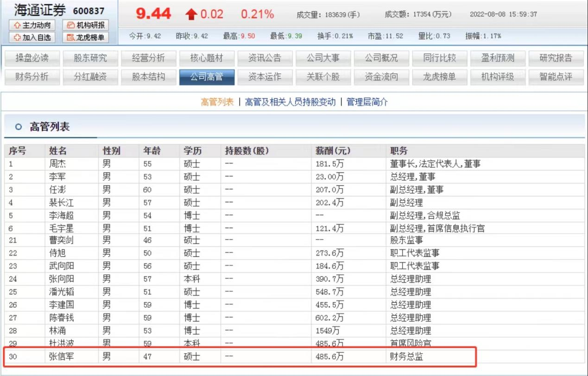The image size is (588, 376).
Task: Select the name 毛宇星
Action: (x=61, y=228)
